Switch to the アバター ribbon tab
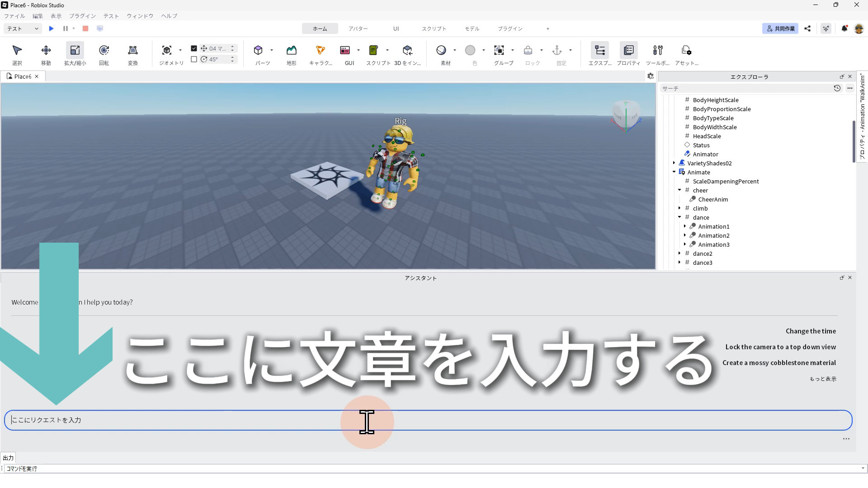This screenshot has width=868, height=488. point(358,28)
